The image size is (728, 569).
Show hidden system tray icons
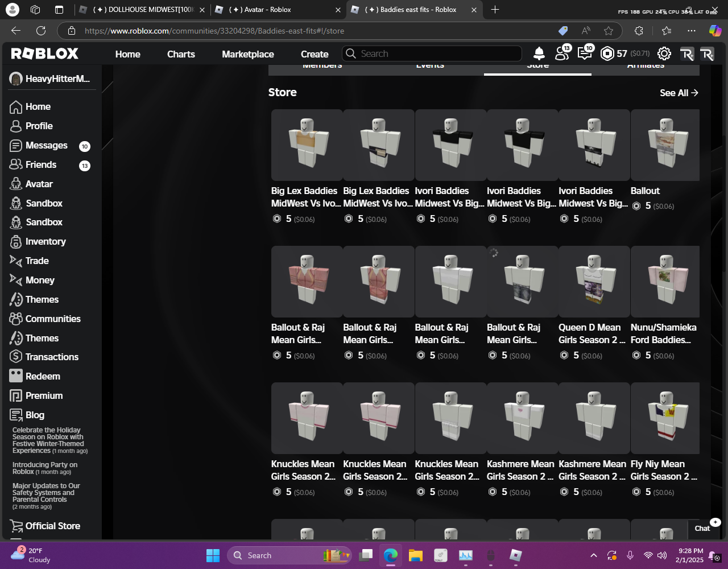click(x=593, y=555)
